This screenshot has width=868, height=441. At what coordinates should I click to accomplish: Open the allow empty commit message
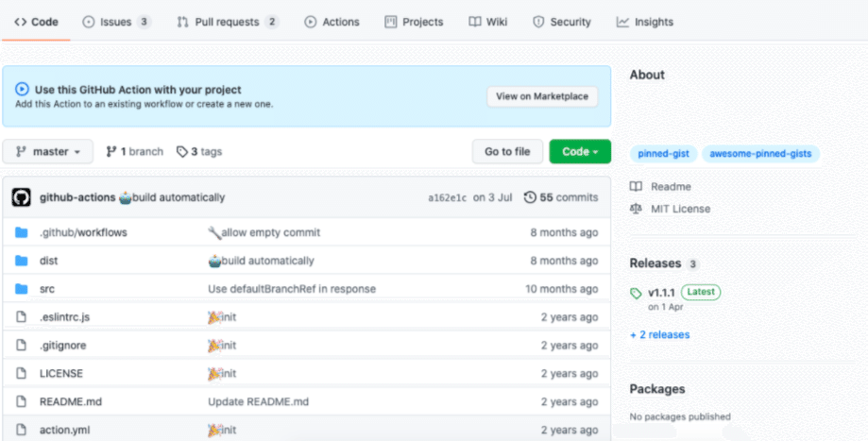point(271,232)
